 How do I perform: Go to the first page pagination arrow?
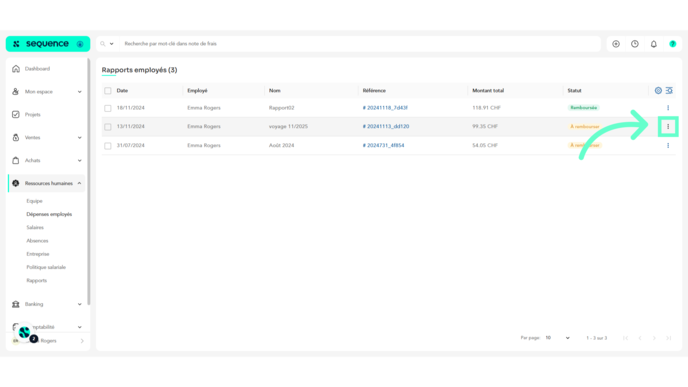point(625,338)
